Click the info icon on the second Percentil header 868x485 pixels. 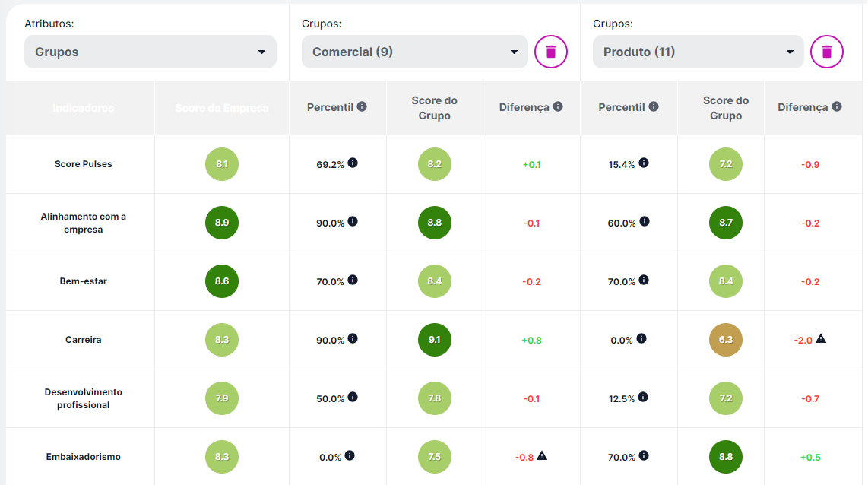(653, 106)
